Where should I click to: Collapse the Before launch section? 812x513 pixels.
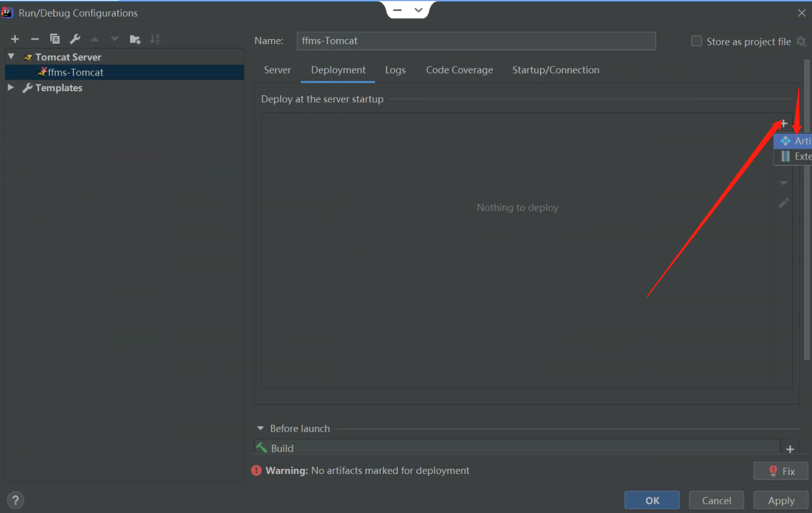260,429
